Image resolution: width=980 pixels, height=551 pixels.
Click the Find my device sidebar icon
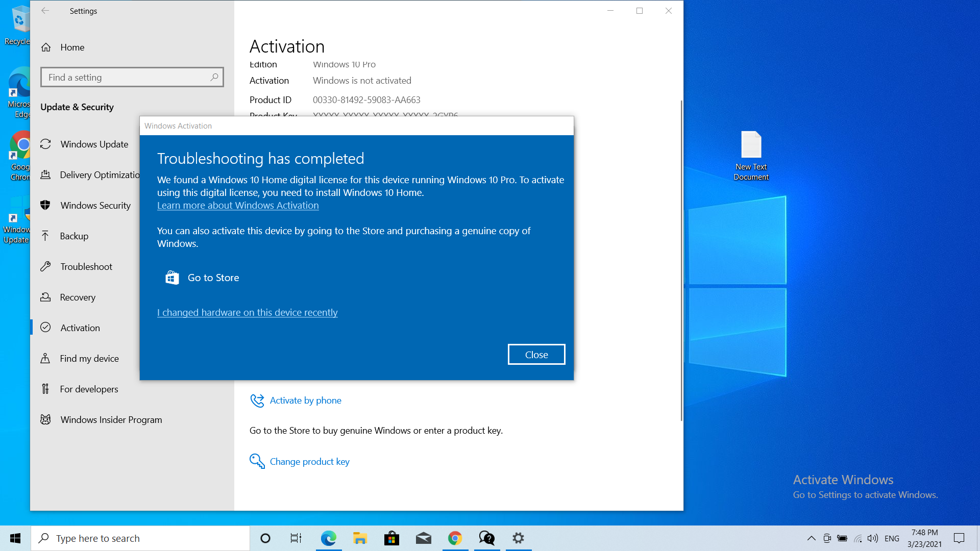click(x=45, y=358)
